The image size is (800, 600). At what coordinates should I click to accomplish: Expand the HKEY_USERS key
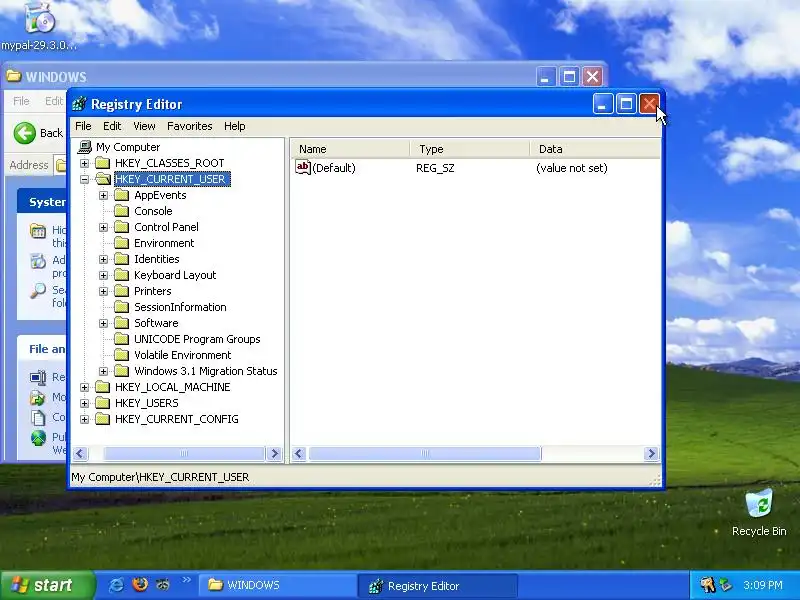coord(84,403)
